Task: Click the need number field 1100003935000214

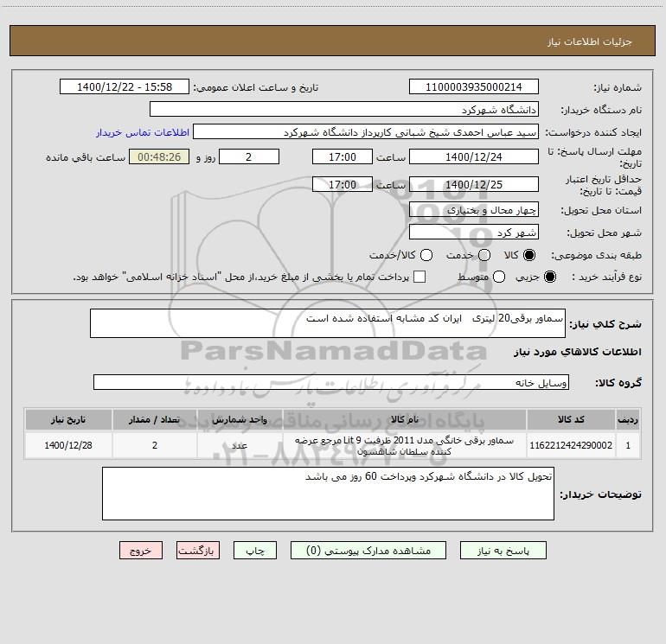Action: (474, 87)
